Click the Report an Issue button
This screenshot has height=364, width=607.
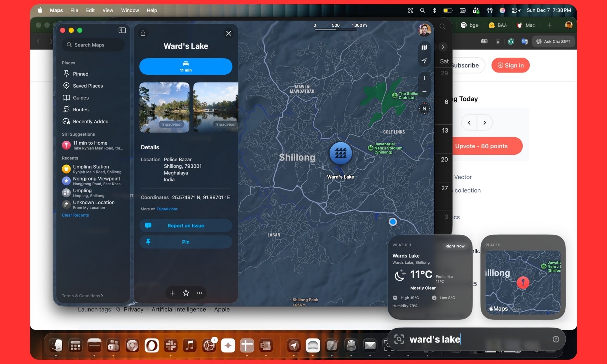[x=186, y=225]
